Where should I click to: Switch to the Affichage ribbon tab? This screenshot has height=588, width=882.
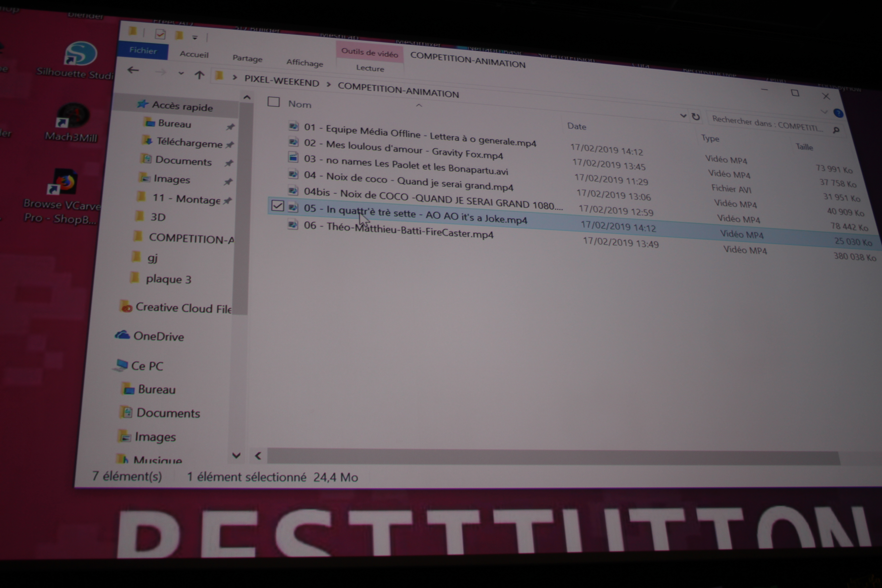305,63
